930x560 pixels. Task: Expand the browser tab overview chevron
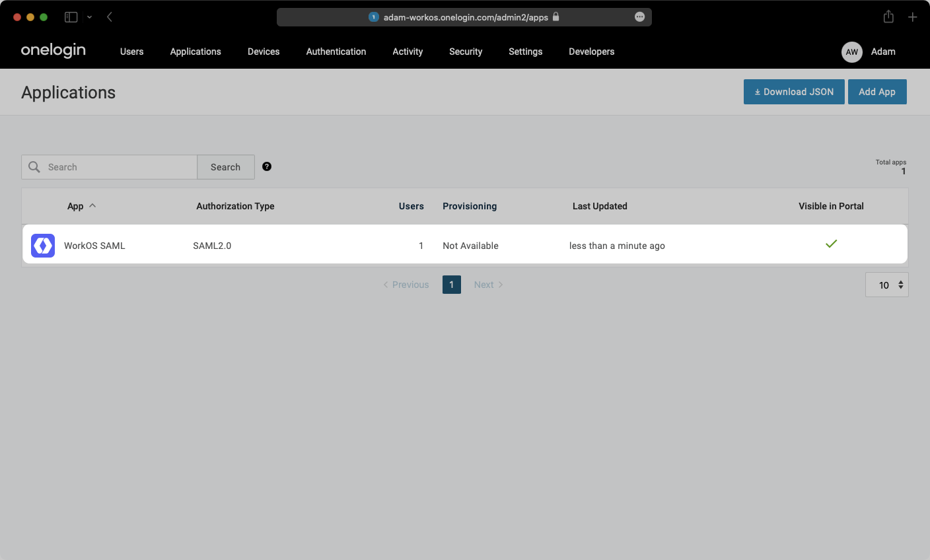click(90, 17)
